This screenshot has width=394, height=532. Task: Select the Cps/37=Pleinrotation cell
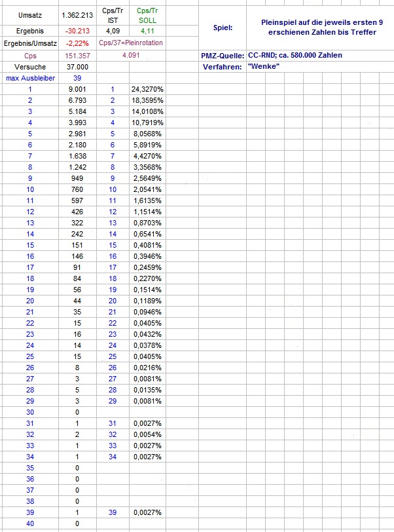point(131,43)
